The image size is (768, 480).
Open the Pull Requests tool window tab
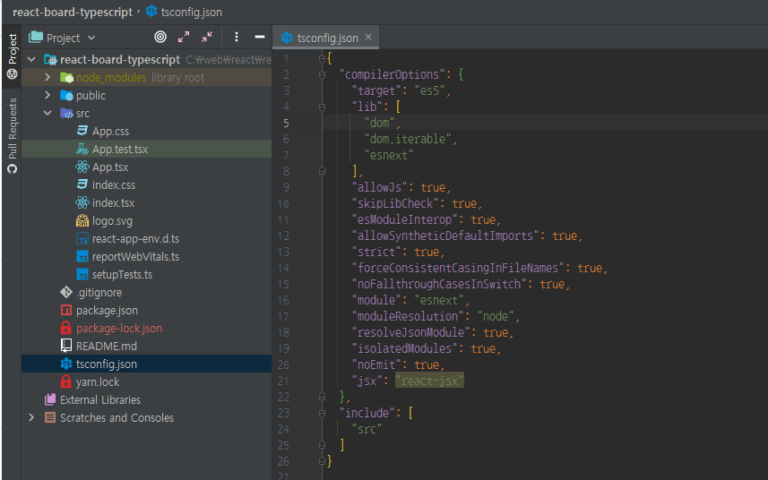[11, 135]
